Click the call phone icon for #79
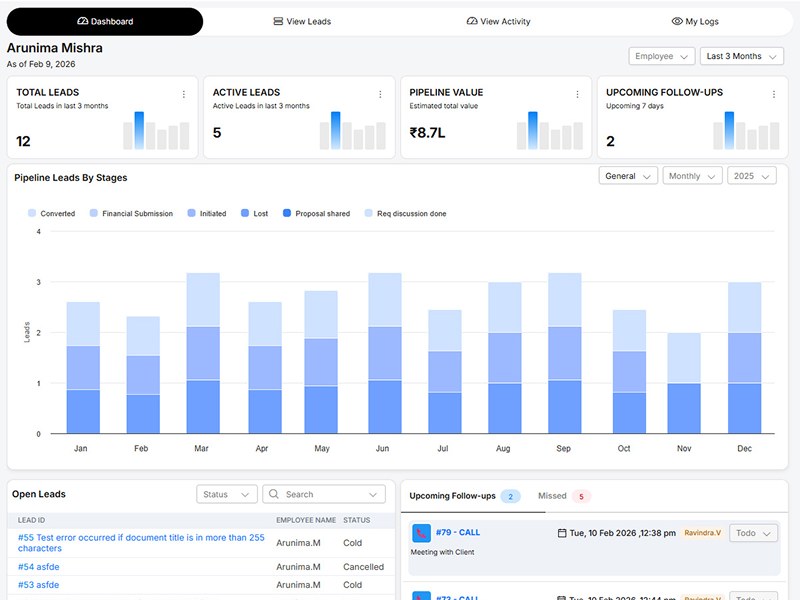The width and height of the screenshot is (800, 600). (421, 533)
